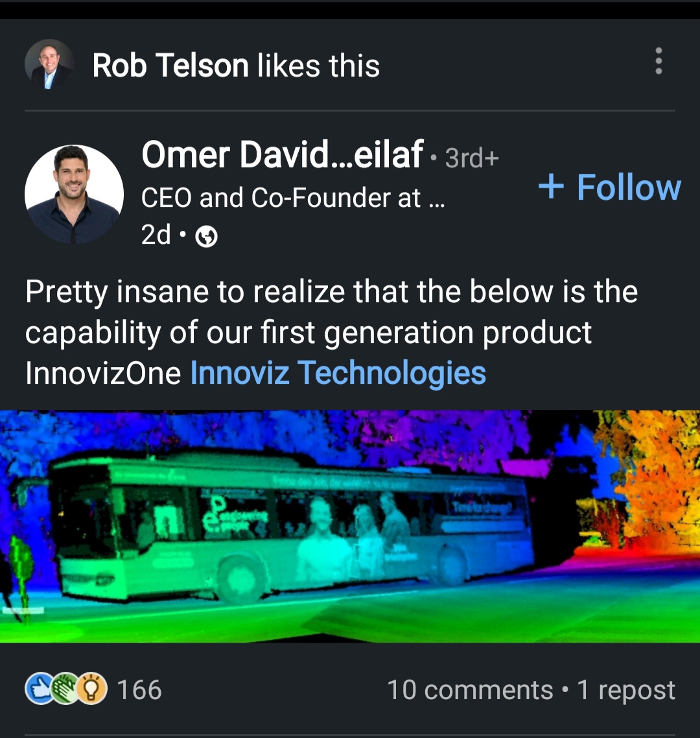Viewport: 700px width, 738px height.
Task: Click the green clapping celebrate reaction icon
Action: (65, 689)
